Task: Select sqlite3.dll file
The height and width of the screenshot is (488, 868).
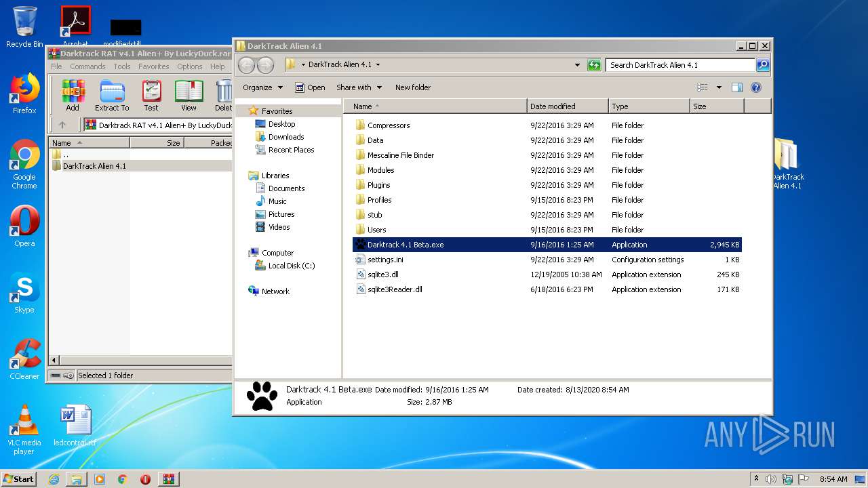Action: tap(547, 274)
